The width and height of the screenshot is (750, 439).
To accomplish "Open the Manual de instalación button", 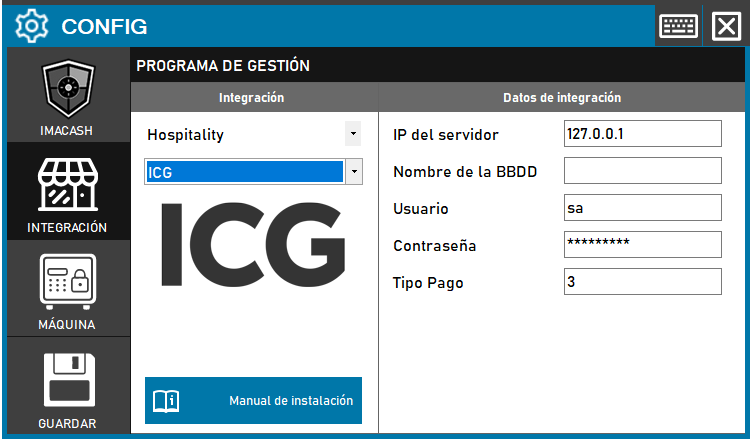I will [253, 401].
